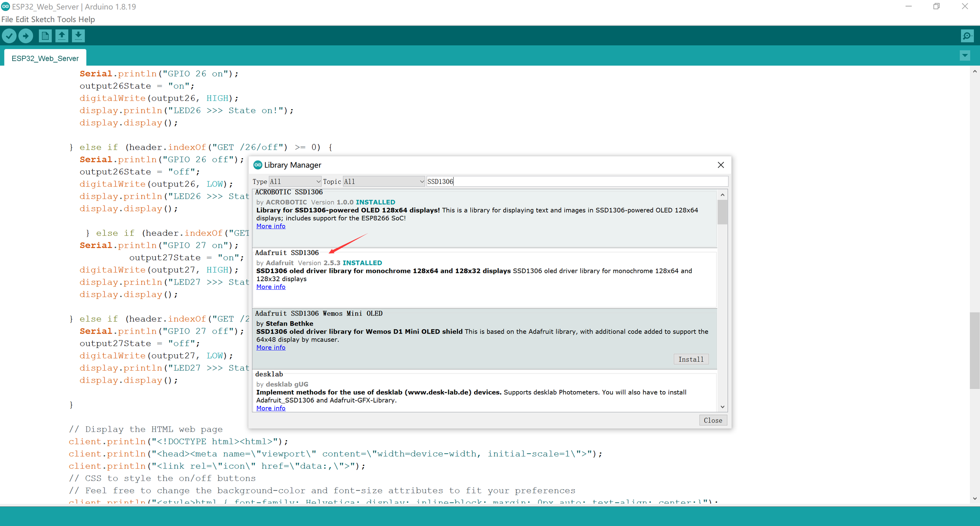Click the Save sketch down-arrow icon
The height and width of the screenshot is (526, 980).
78,36
